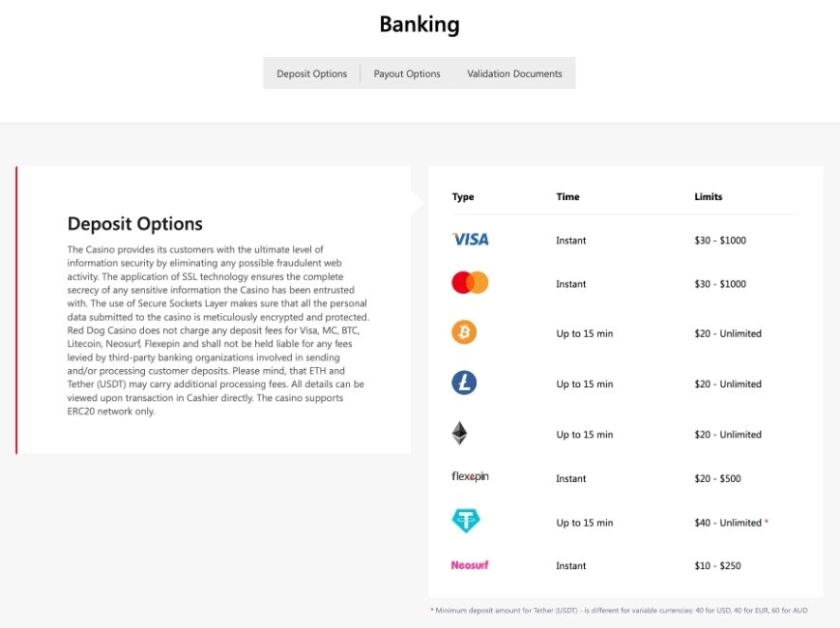
Task: Click the Visa logo in deposit table
Action: click(x=471, y=240)
